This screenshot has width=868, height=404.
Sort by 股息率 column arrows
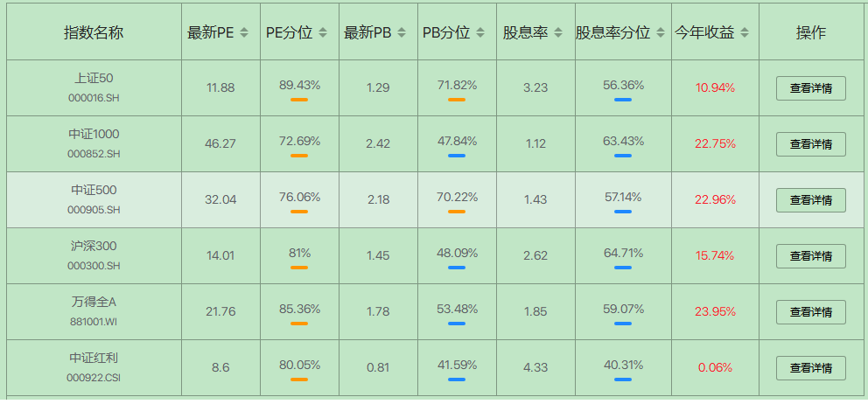559,33
